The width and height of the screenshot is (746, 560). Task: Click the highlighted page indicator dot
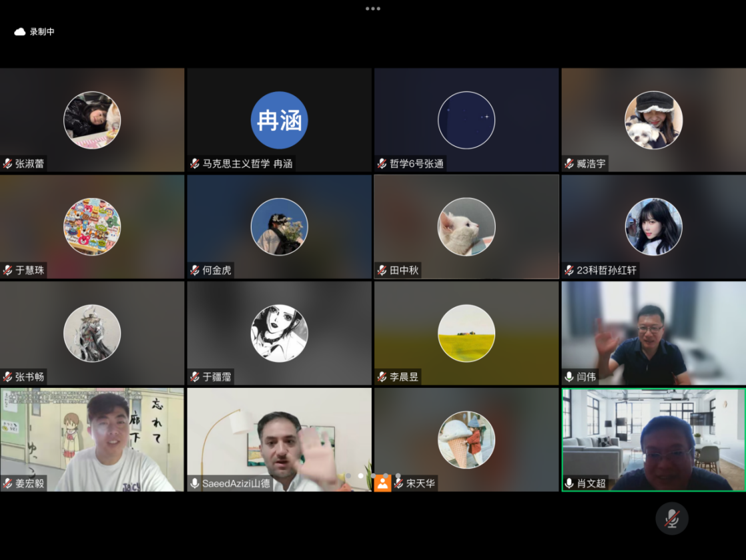pyautogui.click(x=360, y=476)
